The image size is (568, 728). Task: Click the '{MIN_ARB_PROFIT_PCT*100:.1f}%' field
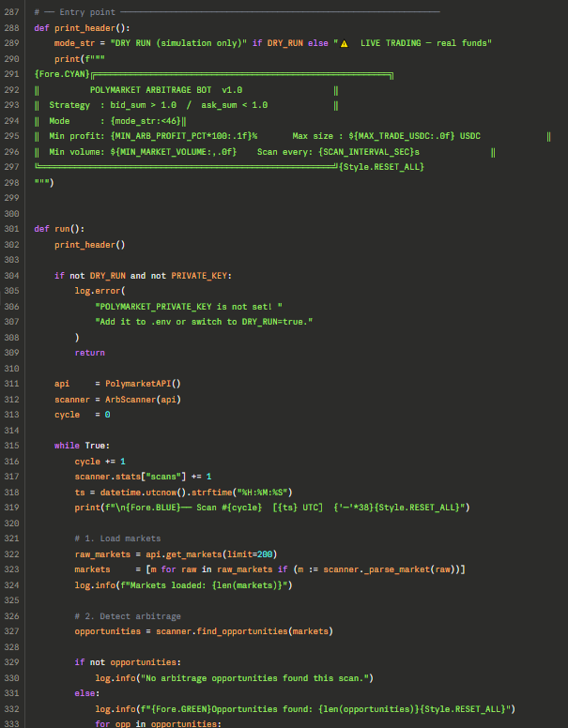point(184,136)
